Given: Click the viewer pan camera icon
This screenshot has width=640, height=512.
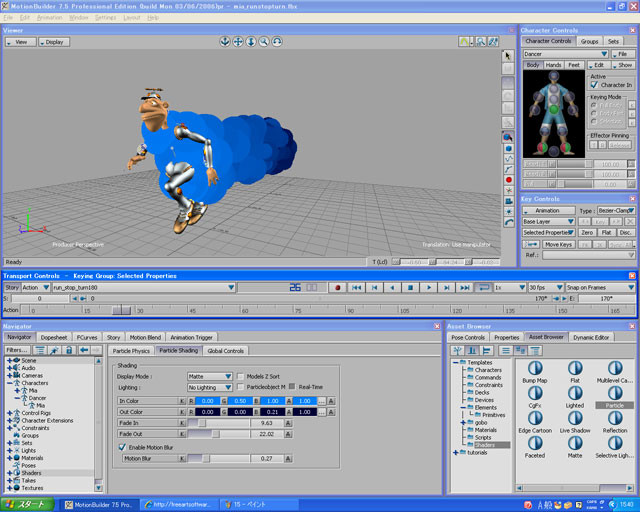Looking at the screenshot, I should point(238,42).
